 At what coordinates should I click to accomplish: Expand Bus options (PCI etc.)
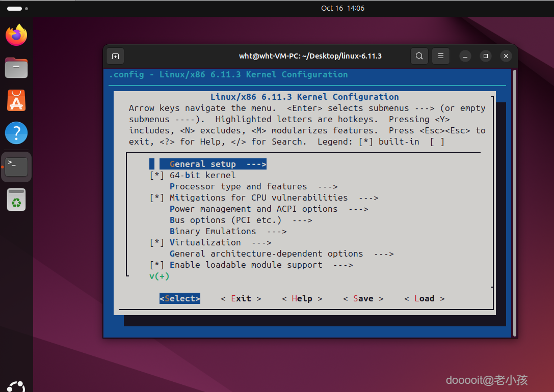tap(241, 220)
